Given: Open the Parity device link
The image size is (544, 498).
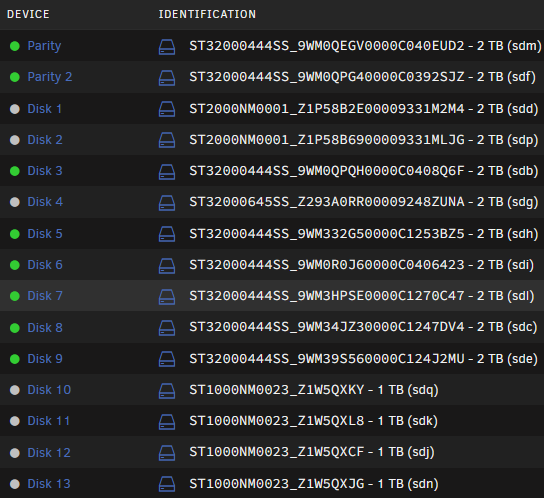Looking at the screenshot, I should pos(44,46).
